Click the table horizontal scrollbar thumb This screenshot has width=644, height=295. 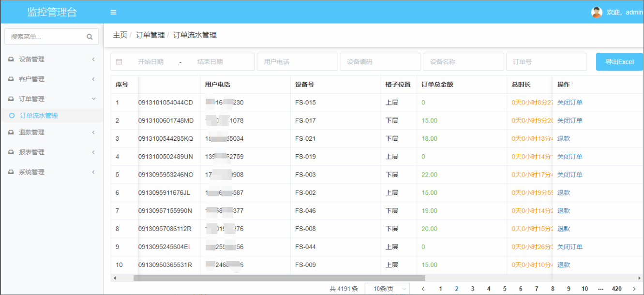(x=279, y=278)
